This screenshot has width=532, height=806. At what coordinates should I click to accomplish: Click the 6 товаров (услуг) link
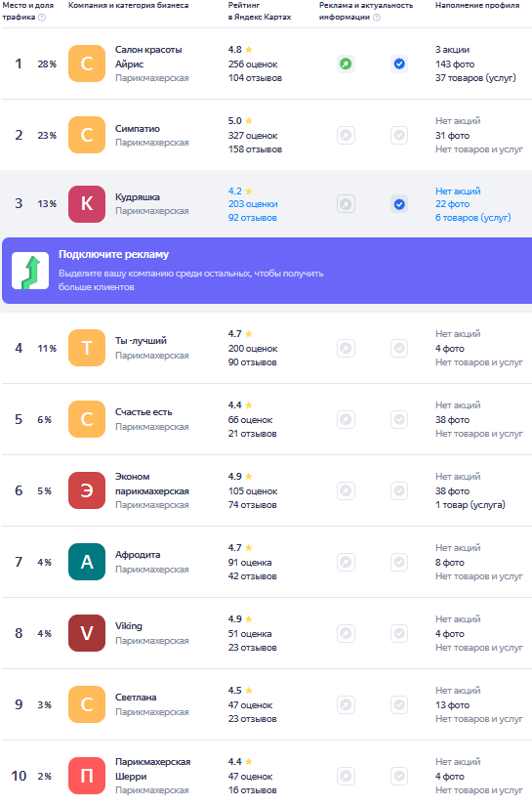click(x=473, y=218)
